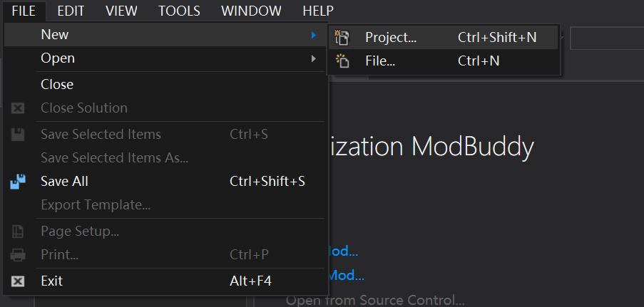This screenshot has width=644, height=307.
Task: Click the Exit X icon
Action: coord(18,281)
